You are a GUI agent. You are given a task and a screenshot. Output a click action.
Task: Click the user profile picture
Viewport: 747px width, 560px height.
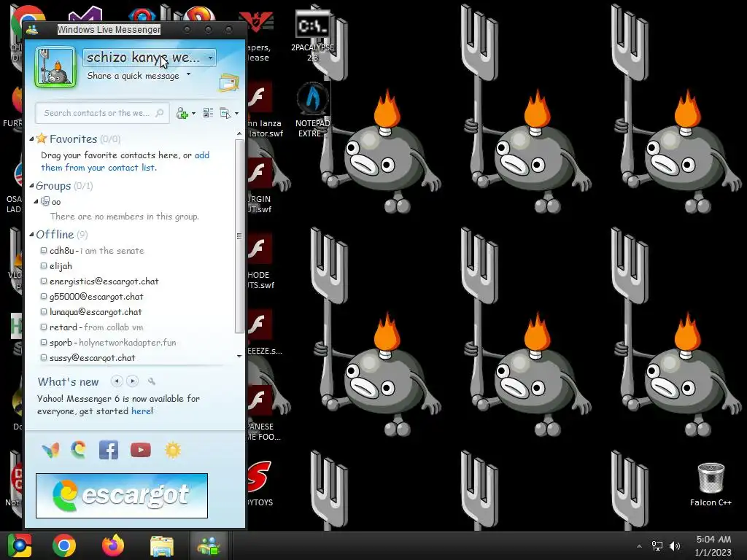coord(55,67)
